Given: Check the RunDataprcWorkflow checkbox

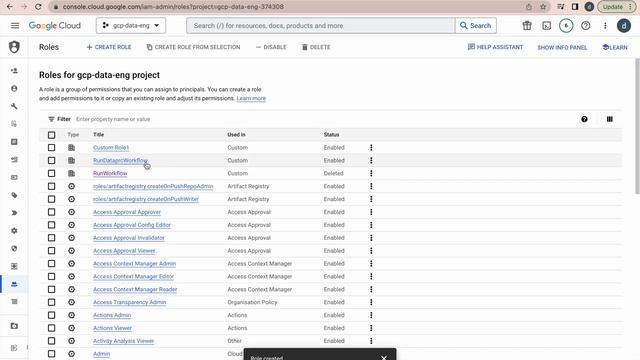Looking at the screenshot, I should (x=51, y=160).
